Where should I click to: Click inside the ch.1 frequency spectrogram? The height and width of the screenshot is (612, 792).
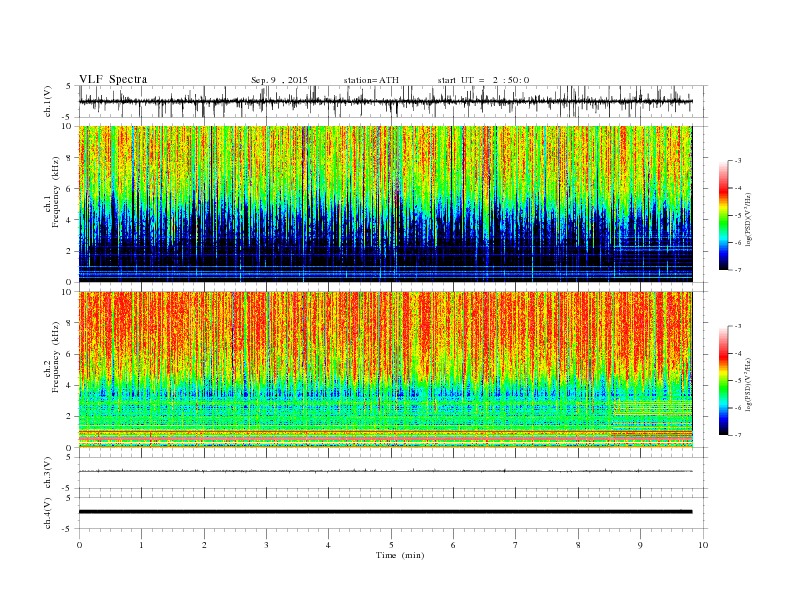[x=386, y=204]
